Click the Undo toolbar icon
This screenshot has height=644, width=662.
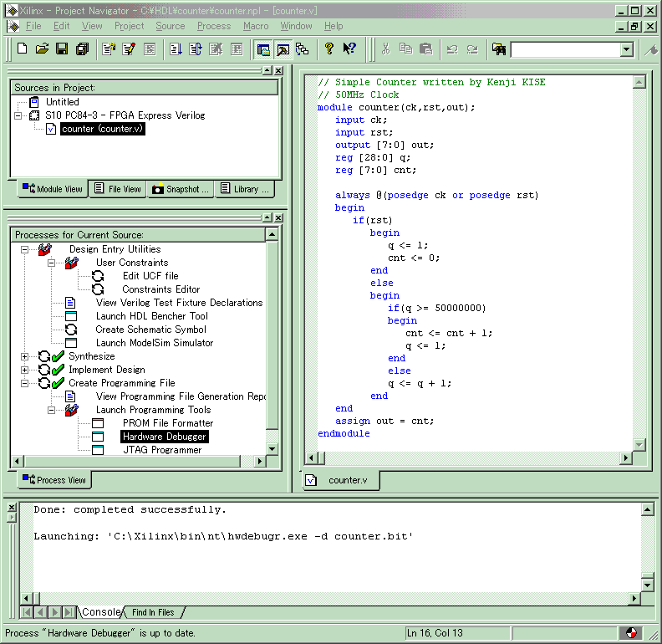pyautogui.click(x=452, y=49)
